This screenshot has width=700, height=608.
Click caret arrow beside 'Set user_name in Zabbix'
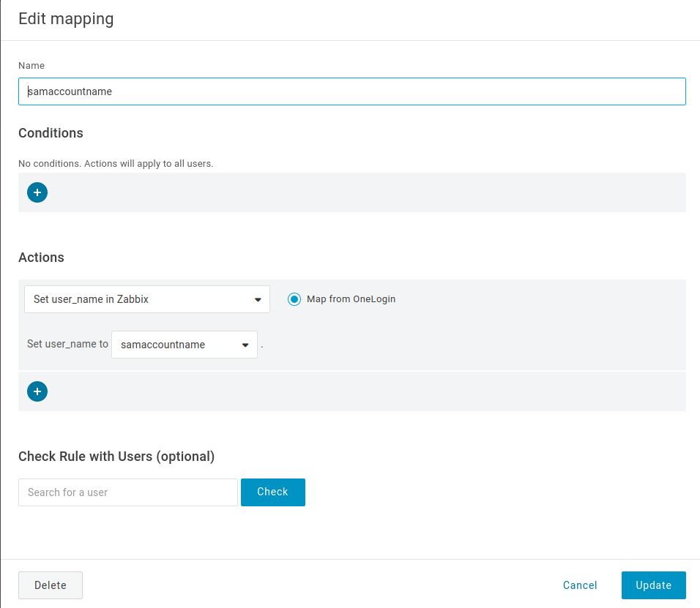(258, 299)
